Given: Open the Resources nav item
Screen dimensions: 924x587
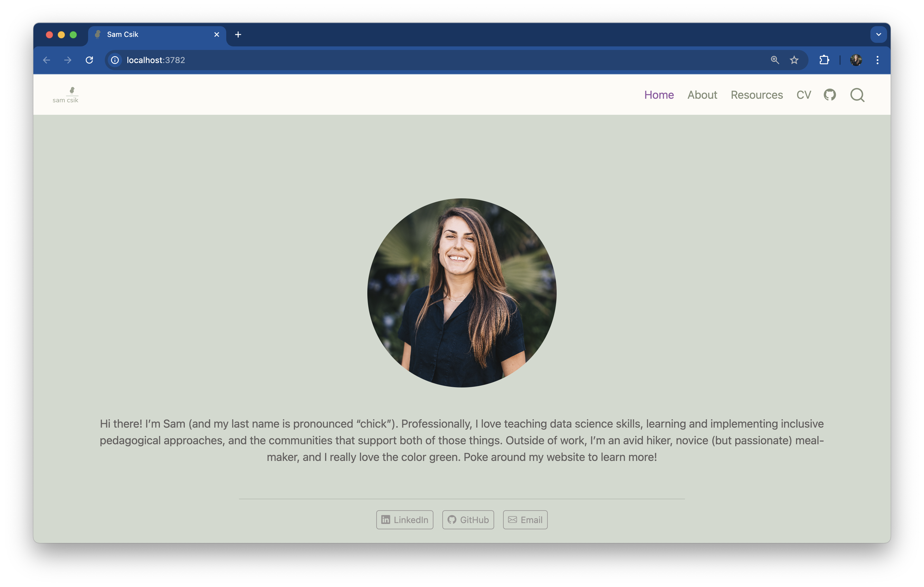Looking at the screenshot, I should pos(756,95).
